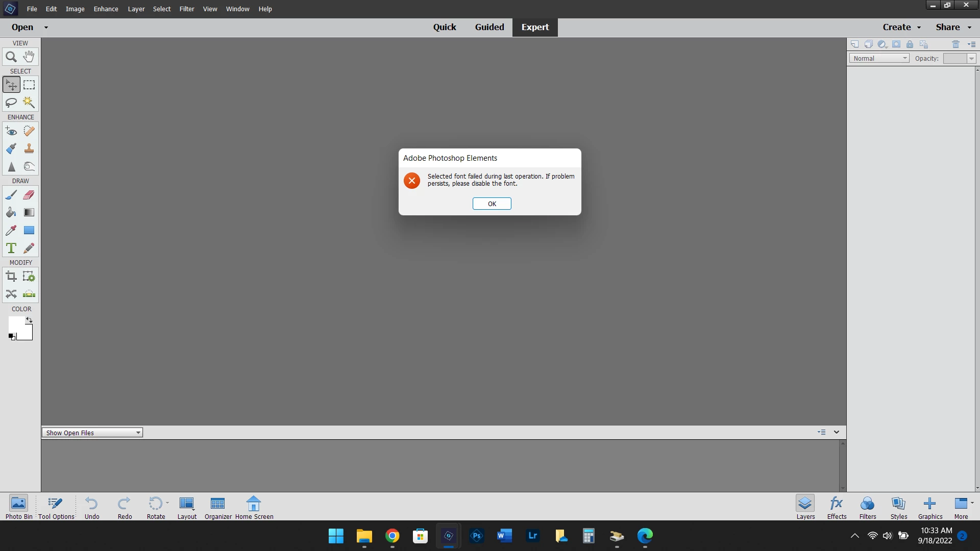Click OK in the font error dialog

(492, 204)
